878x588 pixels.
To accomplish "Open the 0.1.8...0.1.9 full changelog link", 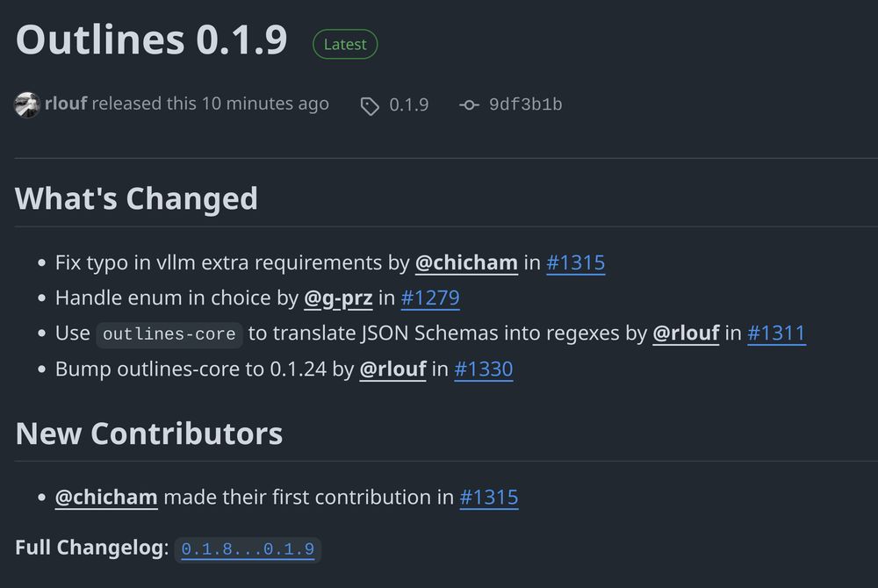I will click(248, 549).
